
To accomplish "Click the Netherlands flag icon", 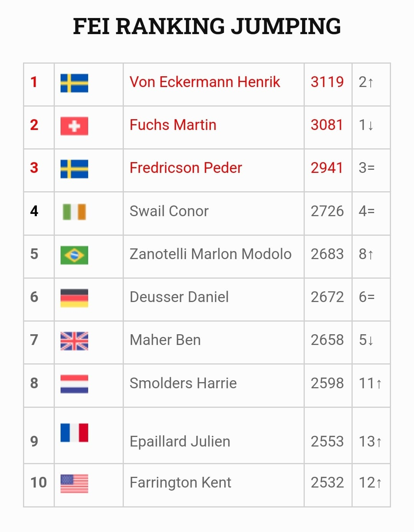I will click(x=74, y=384).
